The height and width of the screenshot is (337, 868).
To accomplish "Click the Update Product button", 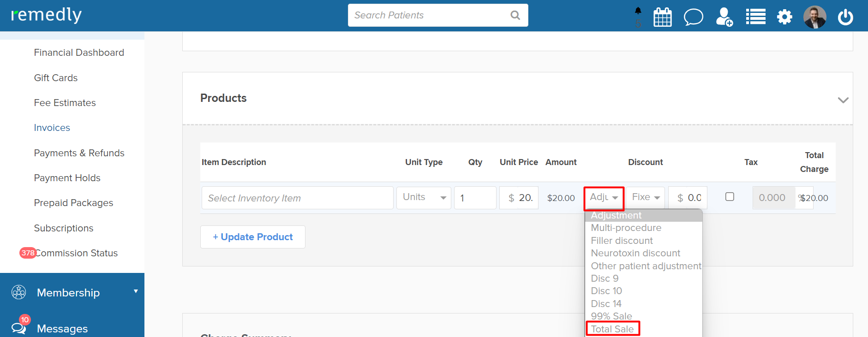I will pos(252,237).
